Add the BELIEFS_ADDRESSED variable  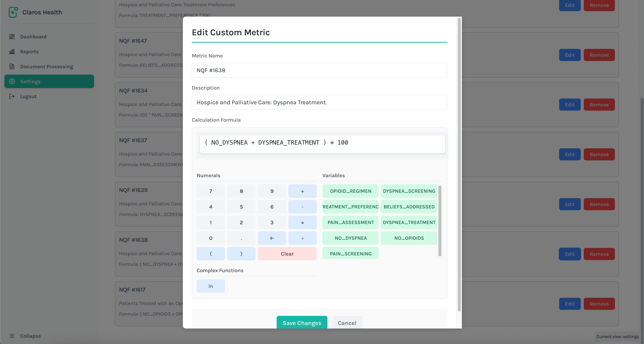point(409,207)
